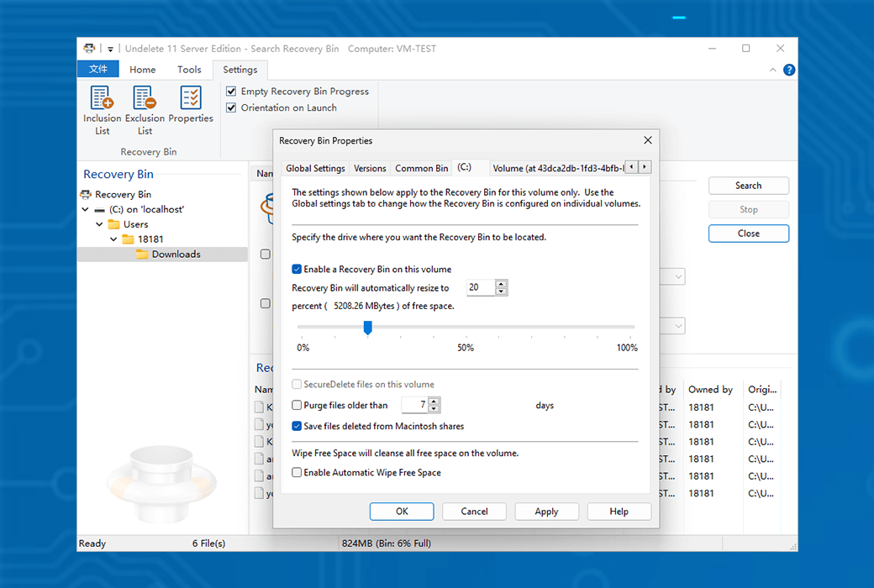Click the Downloads folder icon in tree

[x=142, y=255]
